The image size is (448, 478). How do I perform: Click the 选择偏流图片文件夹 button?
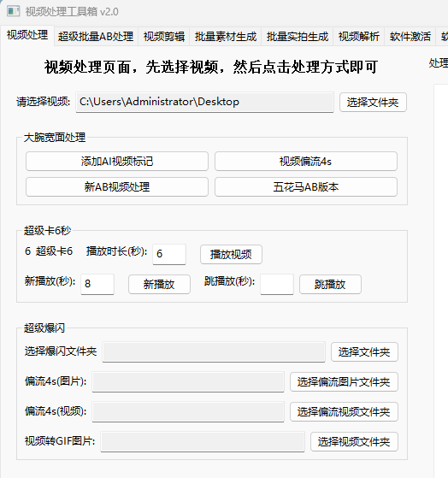[344, 382]
